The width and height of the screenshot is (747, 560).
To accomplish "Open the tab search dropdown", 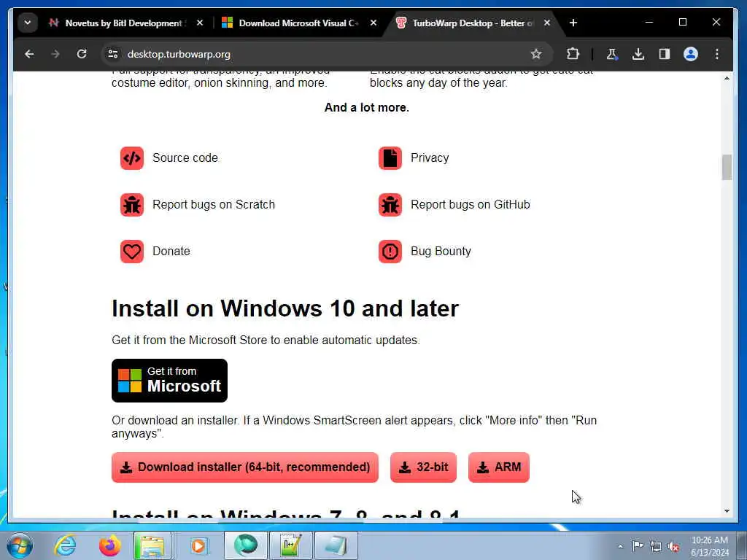I will tap(28, 23).
